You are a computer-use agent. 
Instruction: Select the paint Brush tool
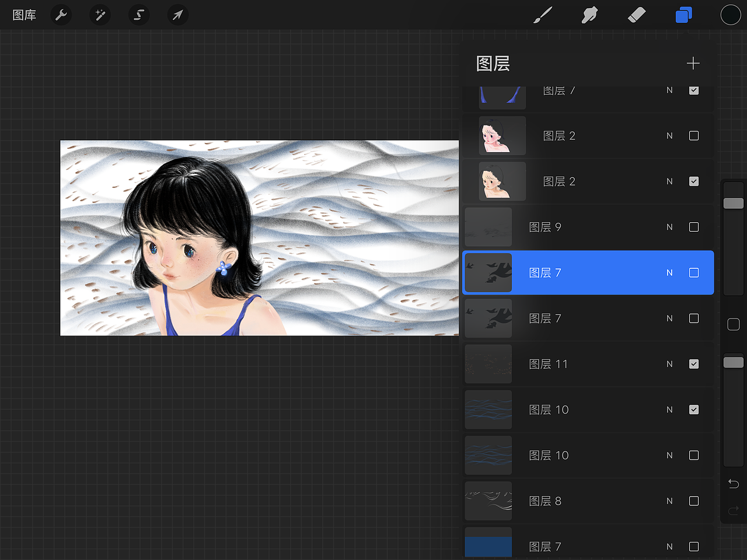[x=543, y=15]
